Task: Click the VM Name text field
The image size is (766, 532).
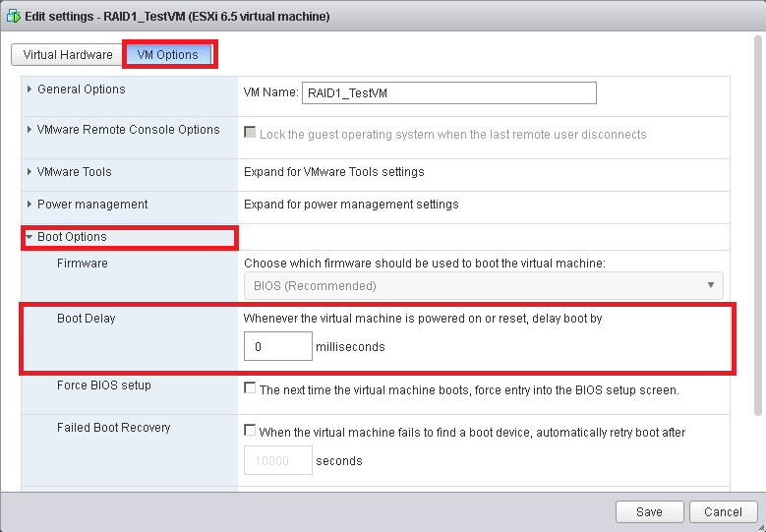Action: coord(449,92)
